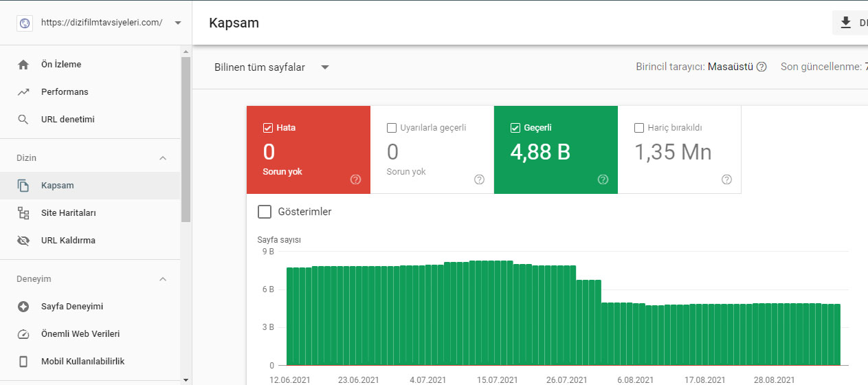Open the site property selector dropdown
This screenshot has height=385, width=868.
pos(178,23)
